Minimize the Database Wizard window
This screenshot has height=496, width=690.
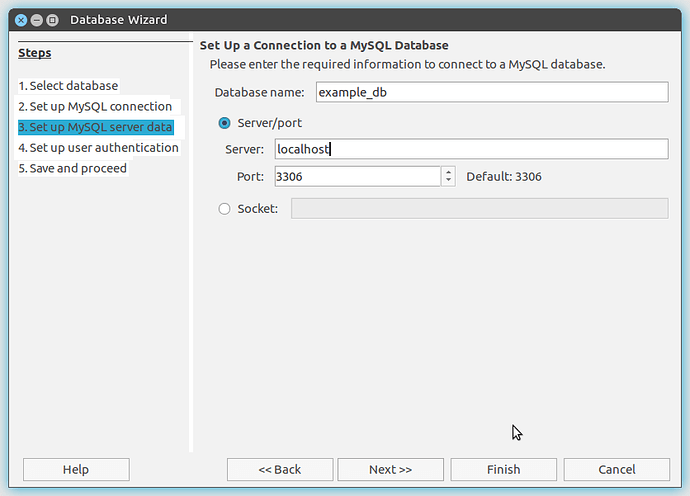coord(37,20)
